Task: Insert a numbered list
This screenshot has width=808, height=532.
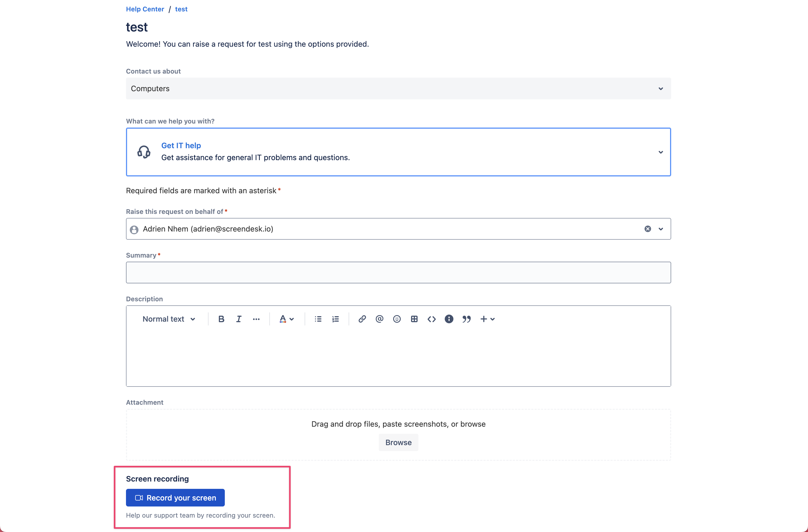Action: pyautogui.click(x=335, y=319)
